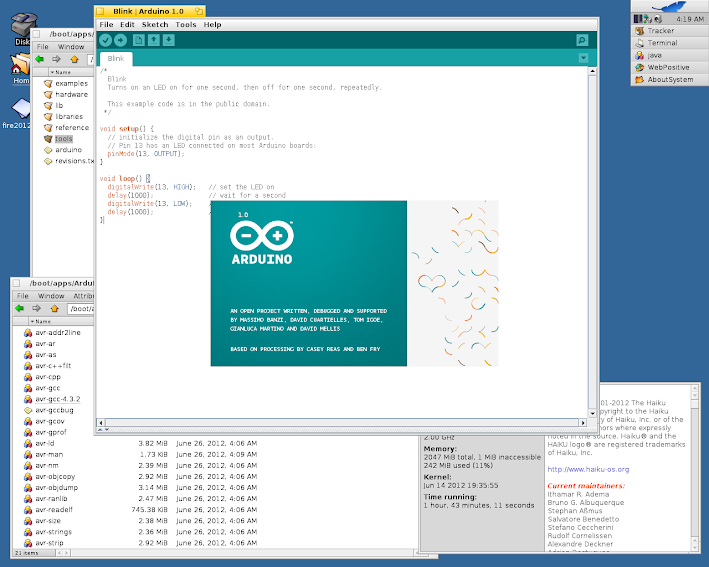
Task: Click the editor's vertical scrollbar down arrow
Action: (x=592, y=413)
